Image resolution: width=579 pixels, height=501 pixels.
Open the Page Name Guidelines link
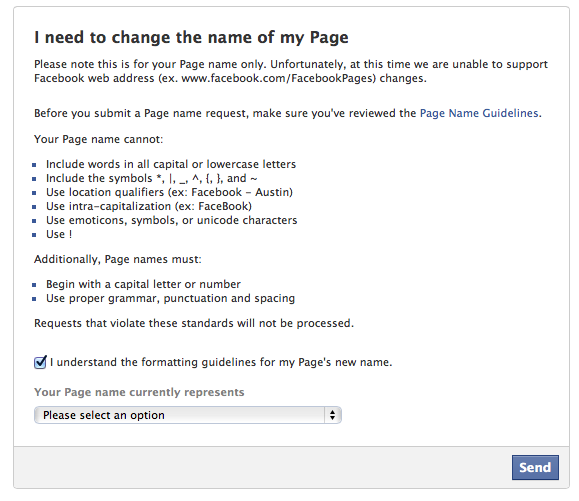[479, 113]
